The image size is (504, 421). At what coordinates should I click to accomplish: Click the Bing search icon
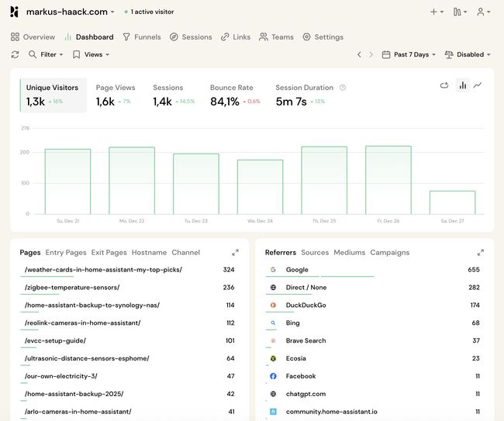pos(273,323)
